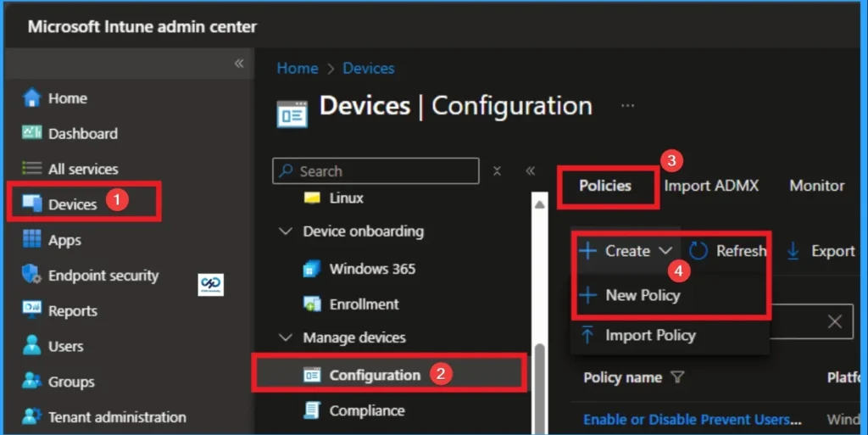The image size is (868, 435).
Task: Click the Users person icon
Action: pyautogui.click(x=31, y=345)
